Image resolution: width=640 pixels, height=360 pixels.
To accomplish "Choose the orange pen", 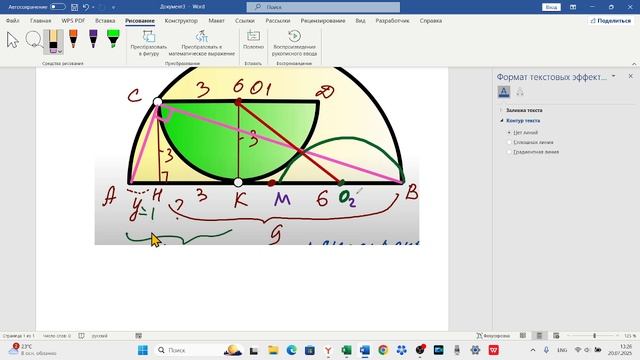I will [x=73, y=39].
